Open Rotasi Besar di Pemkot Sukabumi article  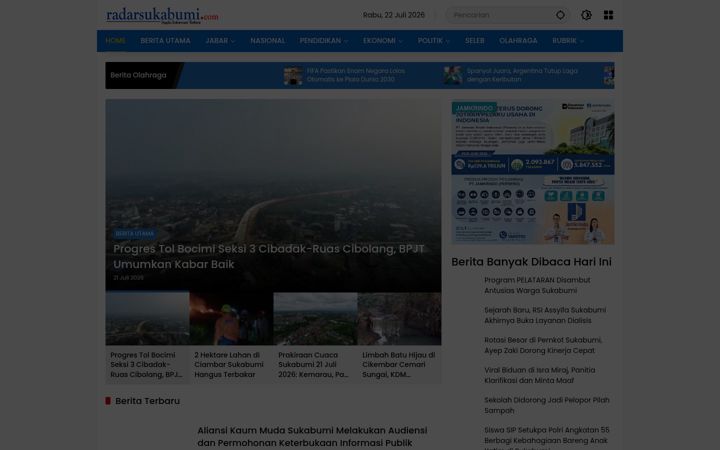[x=543, y=345]
